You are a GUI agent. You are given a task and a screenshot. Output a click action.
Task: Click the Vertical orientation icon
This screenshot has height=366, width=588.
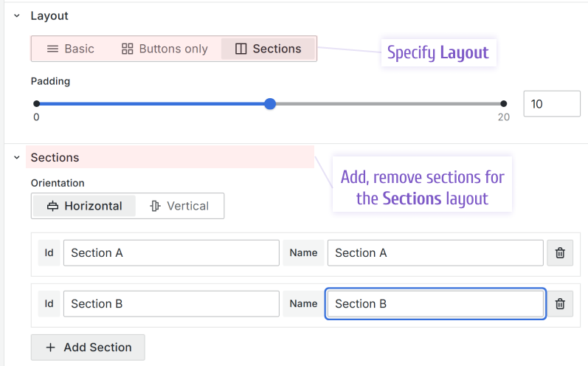(155, 206)
